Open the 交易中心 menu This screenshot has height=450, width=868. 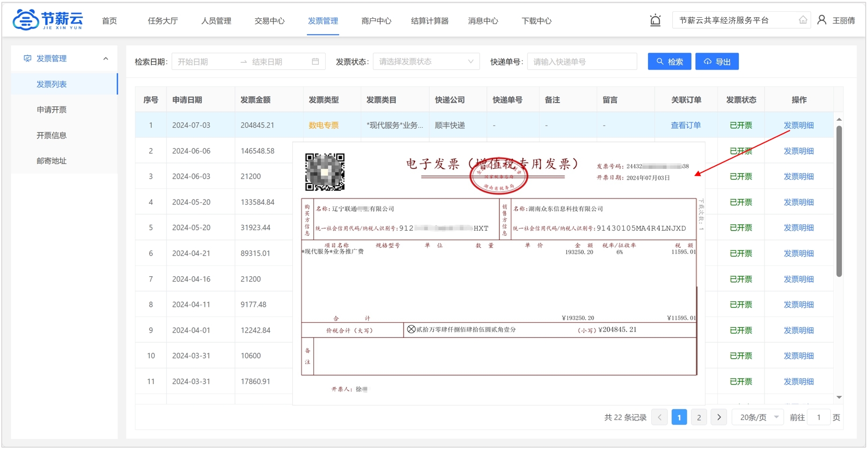(x=269, y=21)
